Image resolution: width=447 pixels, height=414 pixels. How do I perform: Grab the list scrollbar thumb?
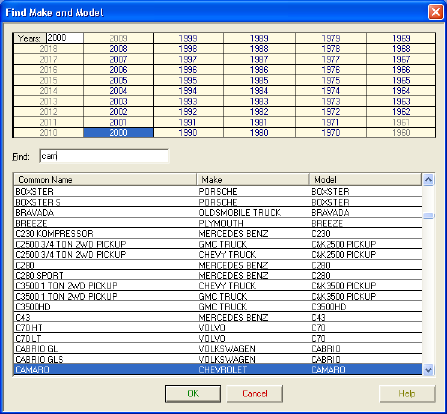[x=428, y=216]
